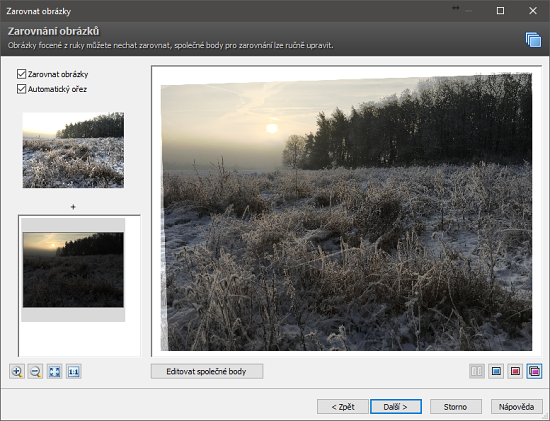550x421 pixels.
Task: Maximize the Zarovnat obrázky window
Action: coord(501,11)
